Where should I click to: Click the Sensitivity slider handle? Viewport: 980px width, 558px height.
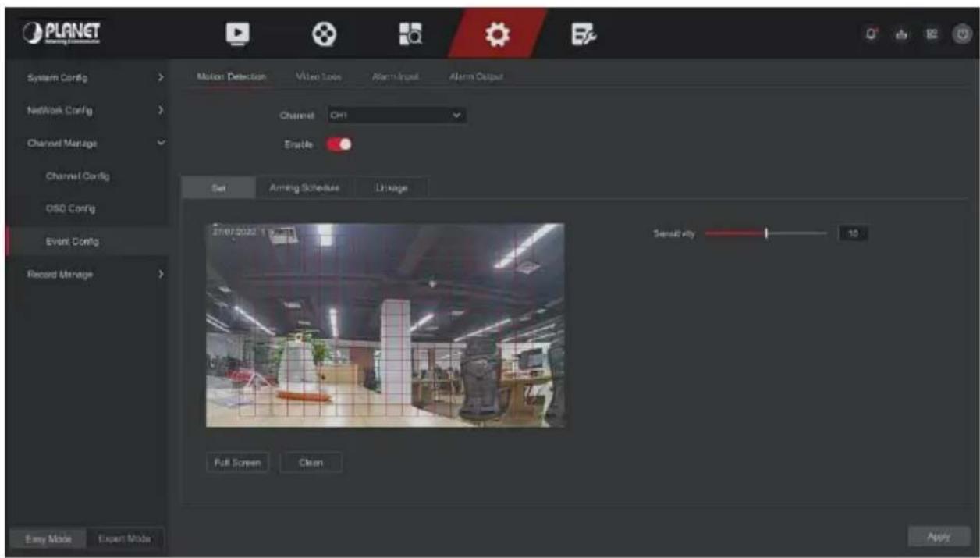[x=767, y=233]
